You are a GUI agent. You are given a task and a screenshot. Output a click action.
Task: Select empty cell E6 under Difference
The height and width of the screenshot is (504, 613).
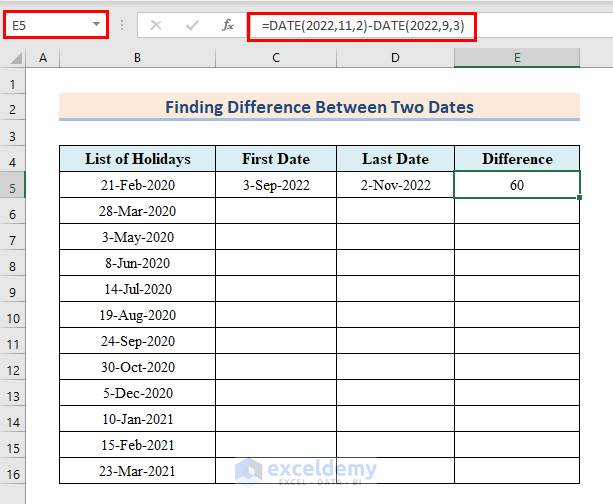click(x=517, y=211)
